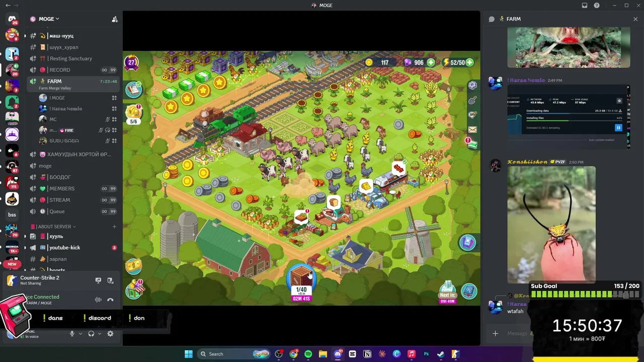Open the quest clipboard icon in game
The width and height of the screenshot is (644, 362).
(x=134, y=90)
